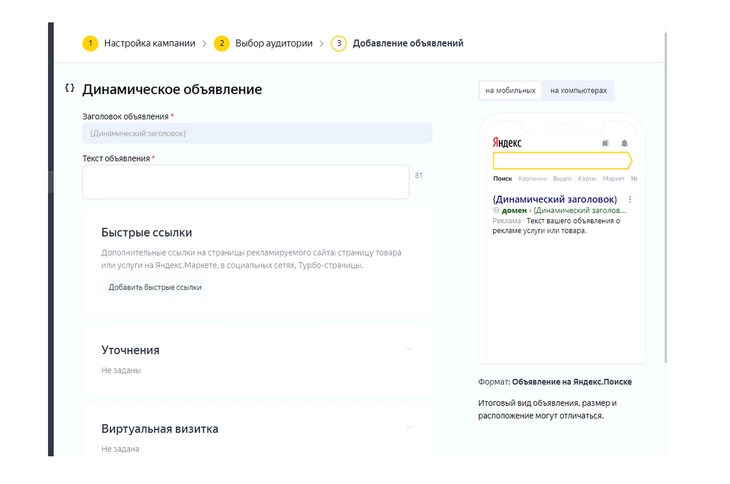Click the Яндекс logo in preview

tap(507, 142)
